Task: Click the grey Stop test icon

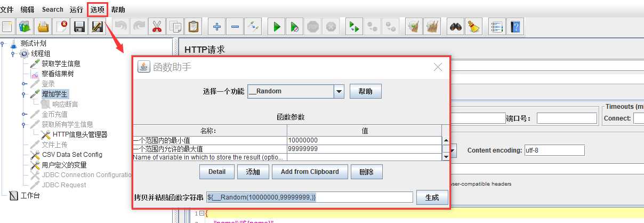Action: [313, 27]
